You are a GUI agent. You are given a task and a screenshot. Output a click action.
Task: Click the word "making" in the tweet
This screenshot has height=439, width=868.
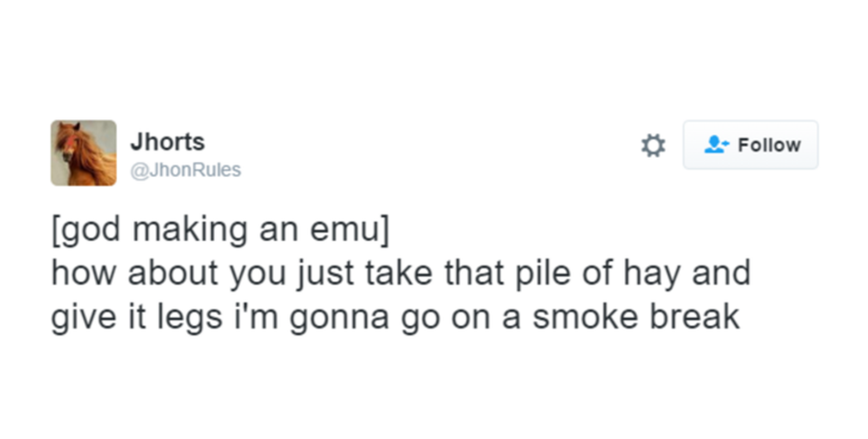[189, 229]
